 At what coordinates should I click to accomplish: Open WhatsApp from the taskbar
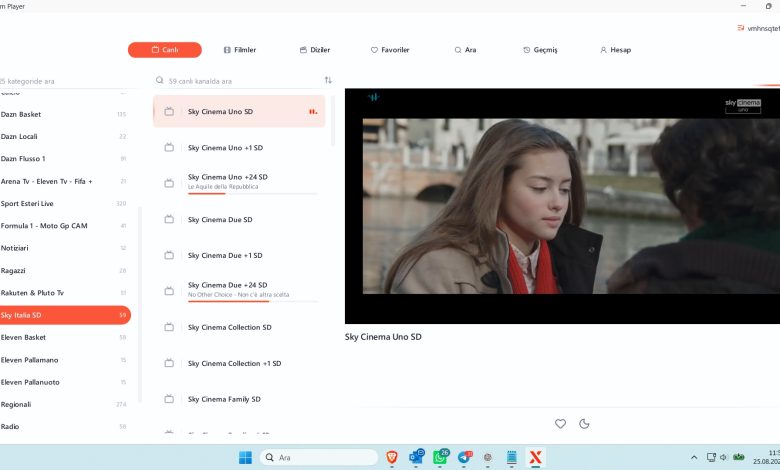[x=440, y=457]
